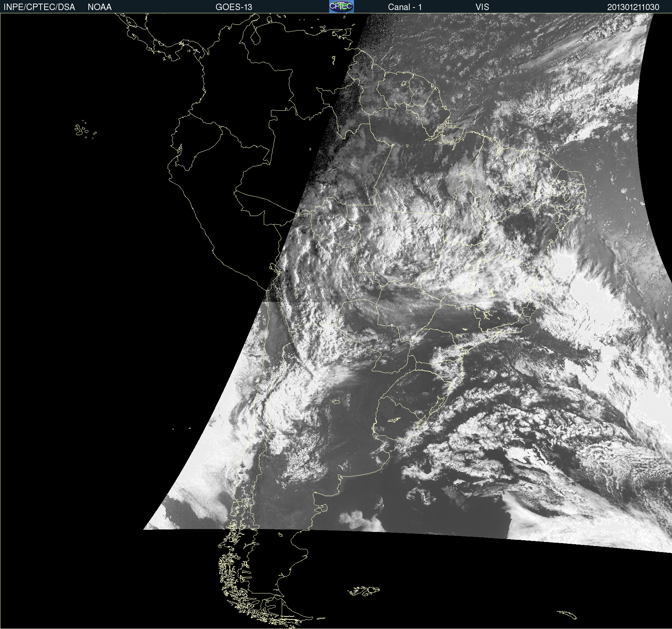The image size is (672, 629).
Task: Click the 201301211030 timestamp
Action: (x=633, y=7)
